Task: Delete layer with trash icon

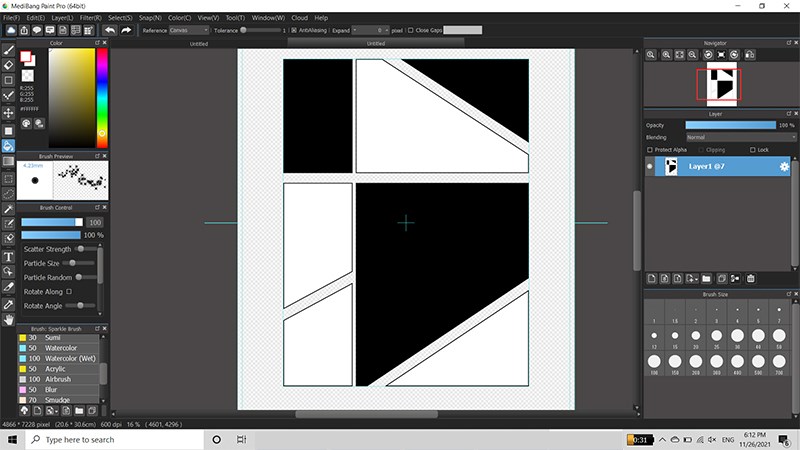Action: [x=751, y=279]
